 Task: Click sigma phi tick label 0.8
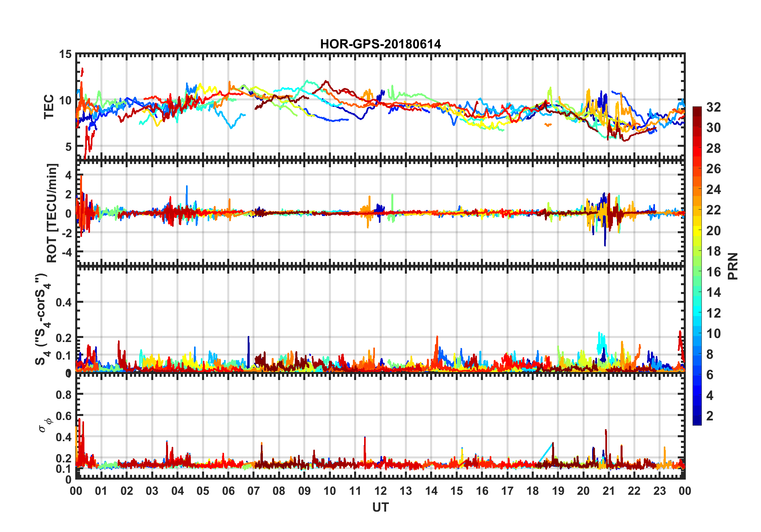pyautogui.click(x=64, y=394)
